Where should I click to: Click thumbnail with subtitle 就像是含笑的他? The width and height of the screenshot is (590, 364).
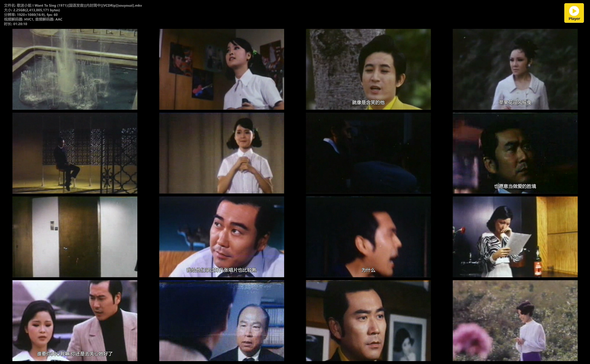[x=368, y=69]
